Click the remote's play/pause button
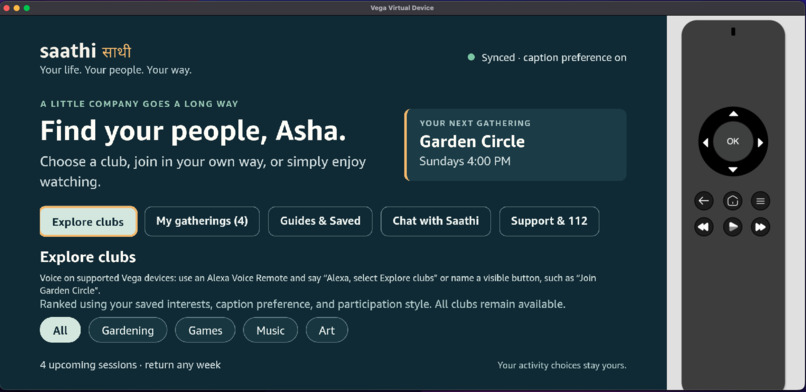The width and height of the screenshot is (806, 392). click(x=732, y=227)
